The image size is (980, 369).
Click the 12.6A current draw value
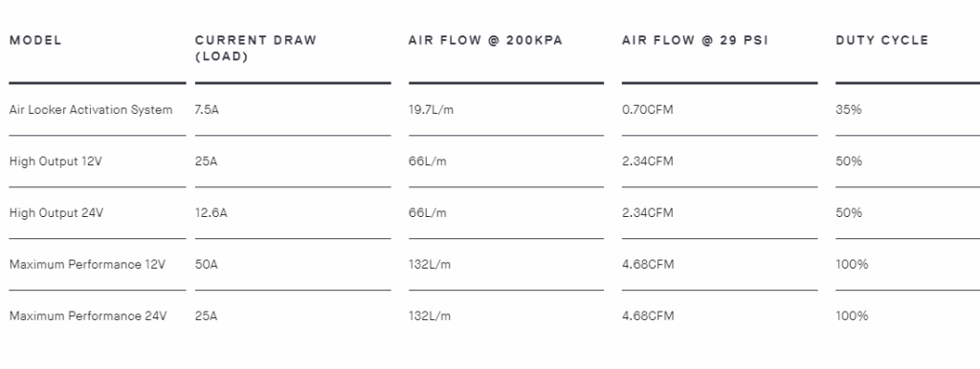212,213
